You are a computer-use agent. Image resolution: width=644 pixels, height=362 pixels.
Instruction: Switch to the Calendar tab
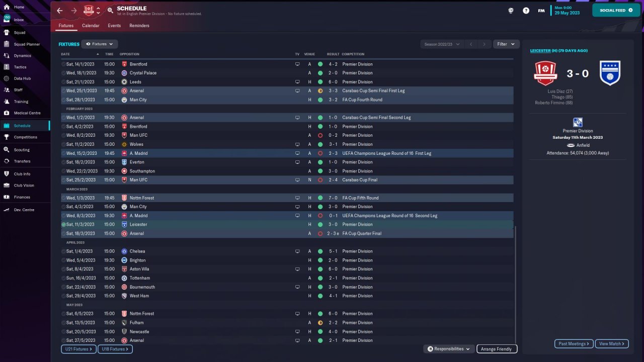pyautogui.click(x=91, y=26)
